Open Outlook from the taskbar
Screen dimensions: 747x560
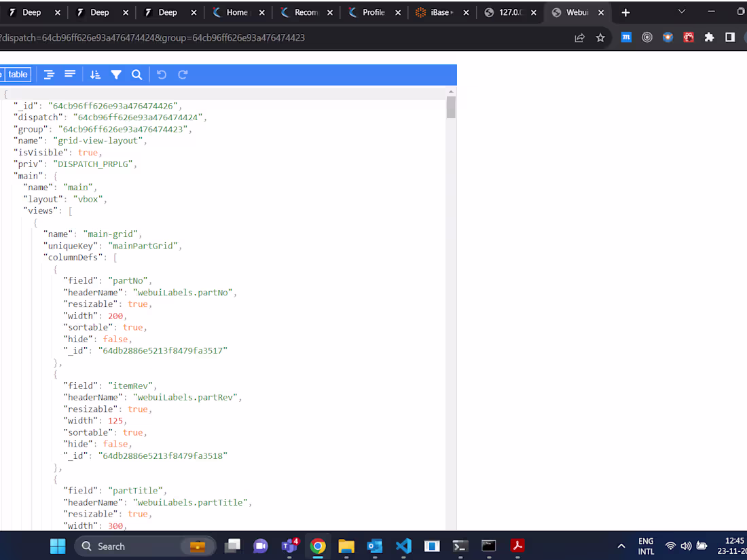pos(374,546)
